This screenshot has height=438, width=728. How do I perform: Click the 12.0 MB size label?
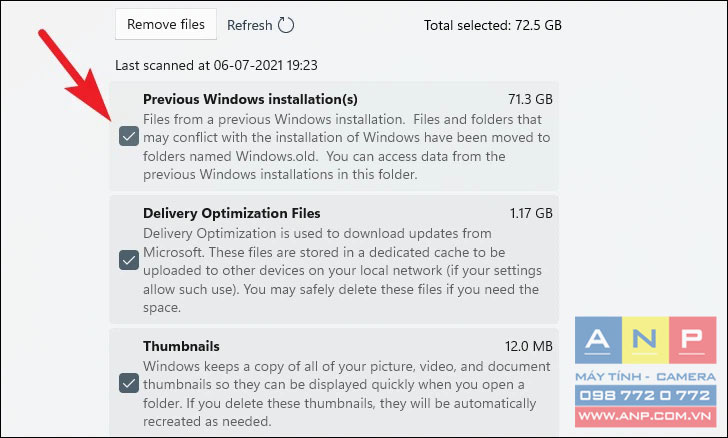point(529,346)
